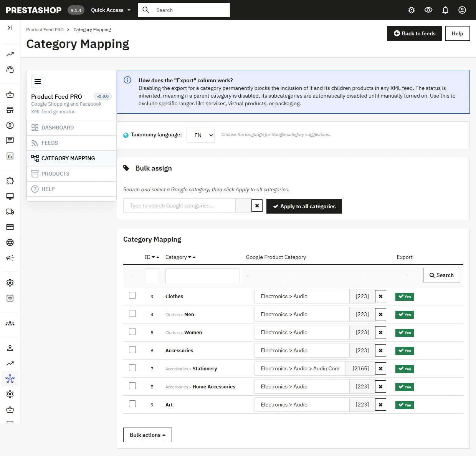This screenshot has width=476, height=456.
Task: Click the Search filter button in table
Action: [441, 275]
